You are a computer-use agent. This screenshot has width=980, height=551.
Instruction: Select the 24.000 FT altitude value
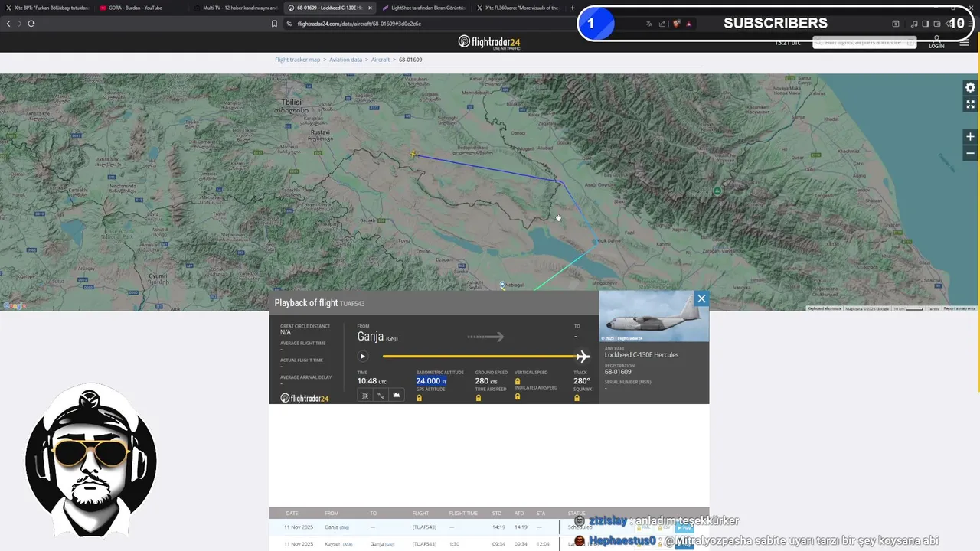pos(431,381)
